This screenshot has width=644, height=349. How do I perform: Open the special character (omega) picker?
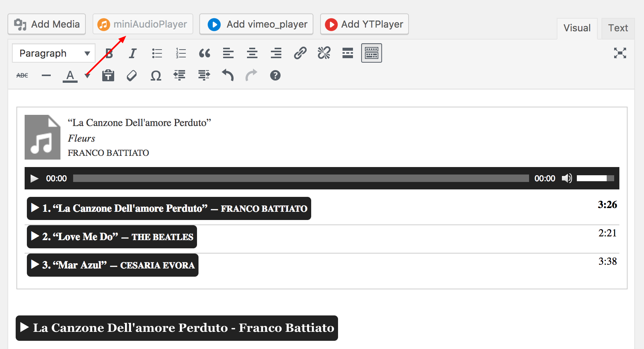tap(156, 76)
